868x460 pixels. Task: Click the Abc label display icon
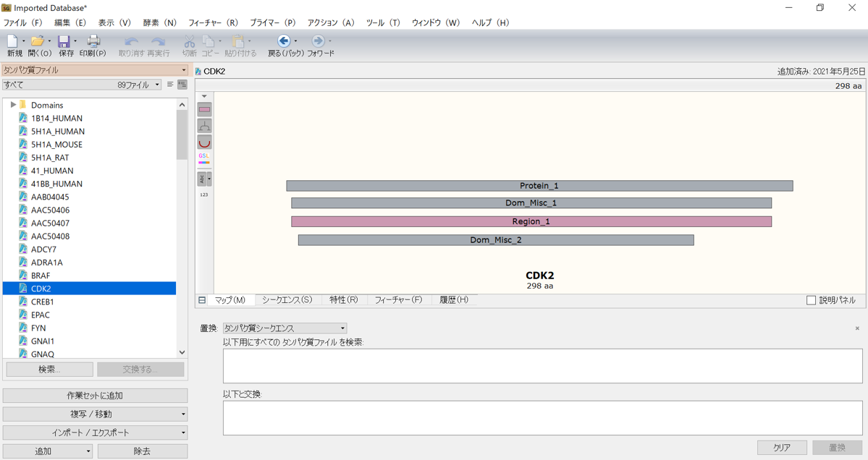point(202,179)
